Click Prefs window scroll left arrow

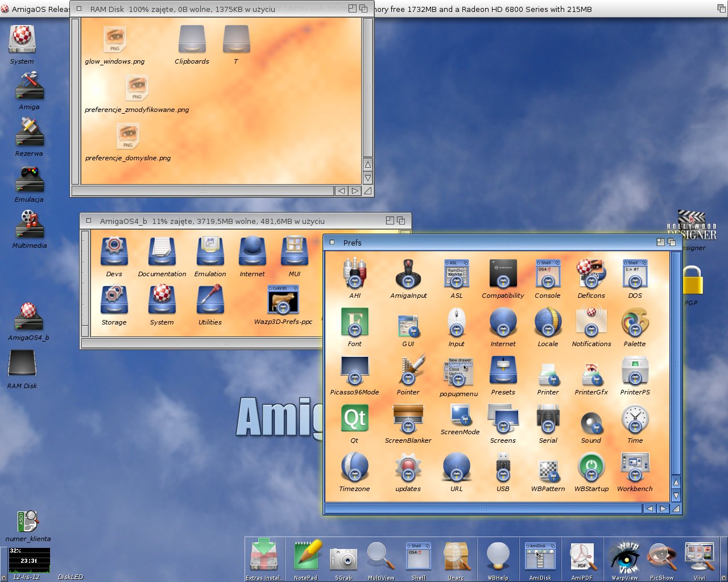click(x=650, y=508)
